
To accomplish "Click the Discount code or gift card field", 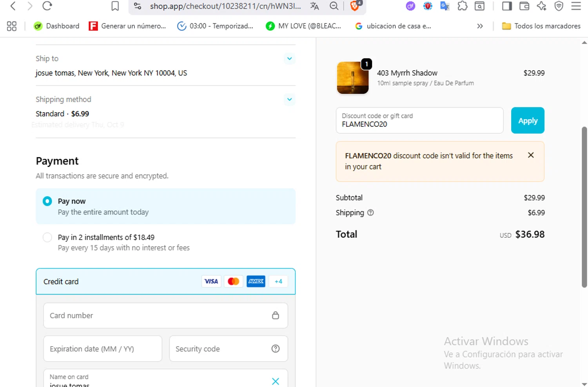I will 419,120.
